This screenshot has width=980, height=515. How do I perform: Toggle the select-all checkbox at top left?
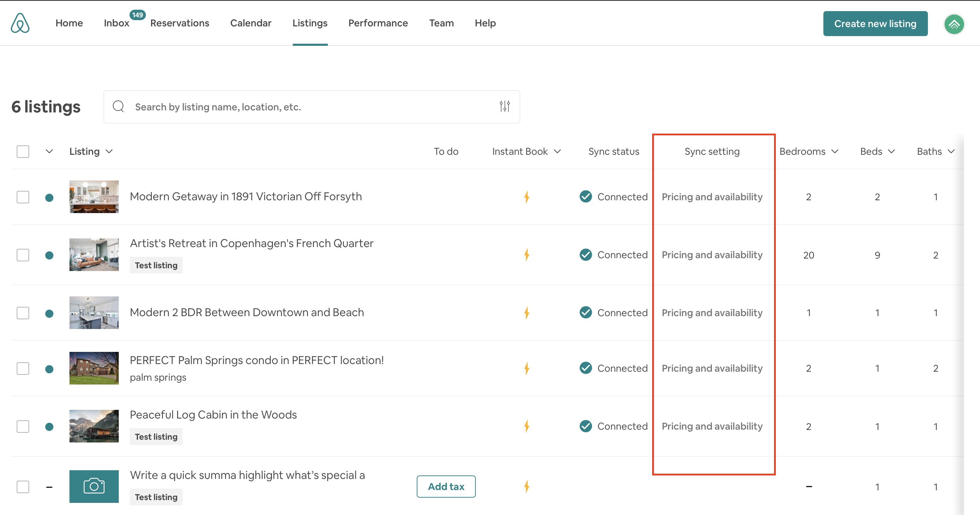pos(23,152)
